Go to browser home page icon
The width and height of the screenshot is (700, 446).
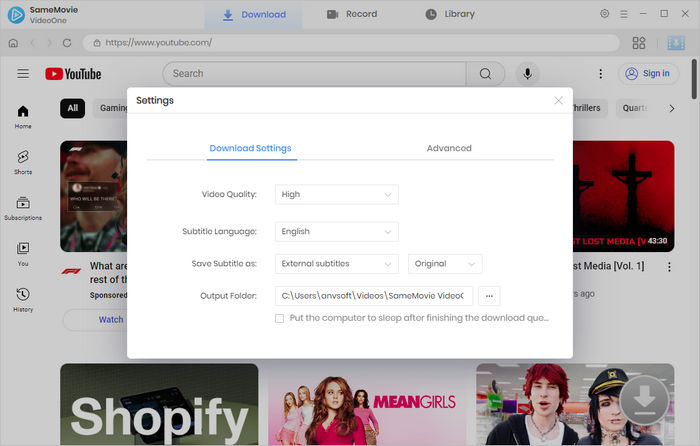(13, 43)
